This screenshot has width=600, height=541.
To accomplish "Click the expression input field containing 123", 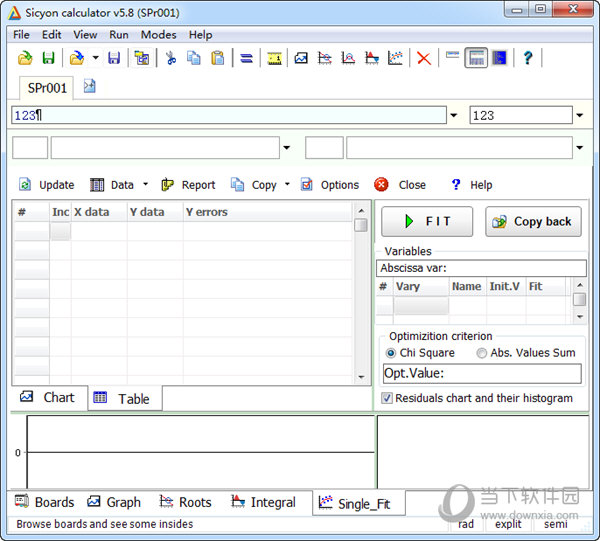I will tap(229, 115).
